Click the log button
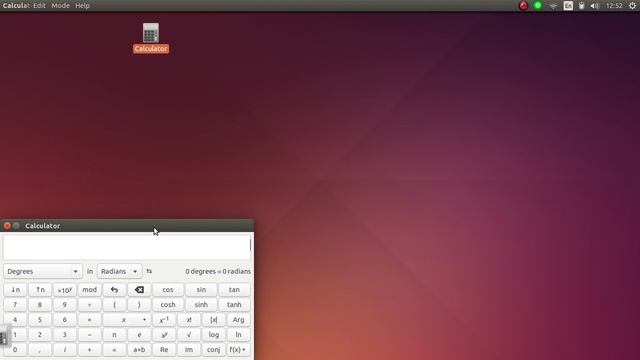 click(x=213, y=335)
